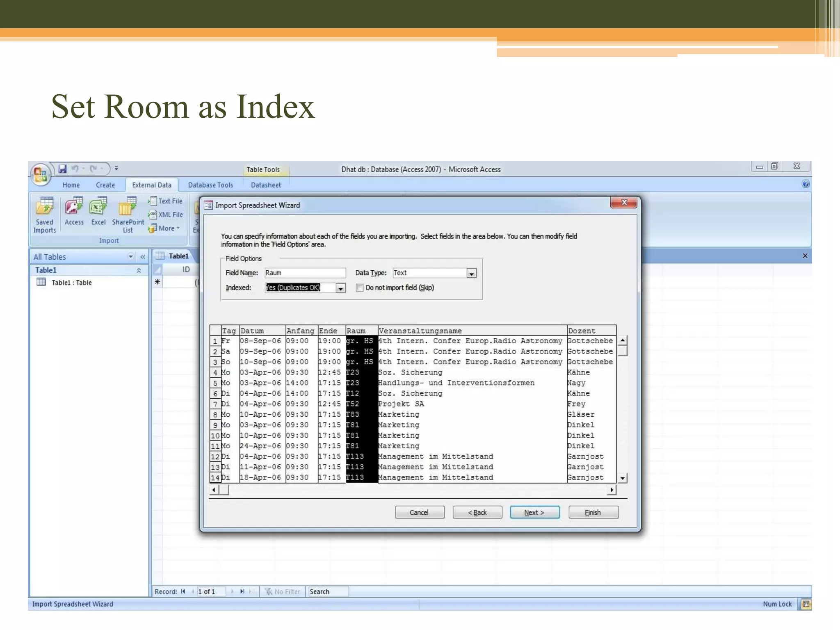
Task: Click the Cancel button in the wizard
Action: [419, 512]
